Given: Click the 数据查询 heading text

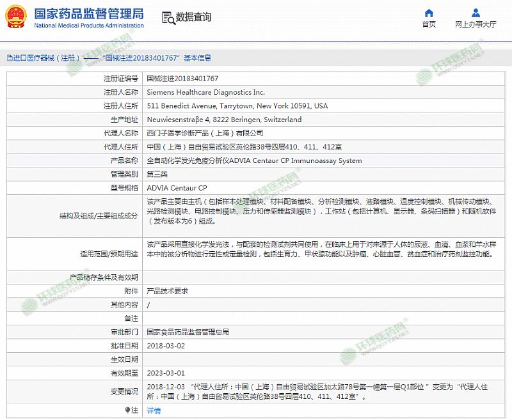Looking at the screenshot, I should (x=193, y=17).
